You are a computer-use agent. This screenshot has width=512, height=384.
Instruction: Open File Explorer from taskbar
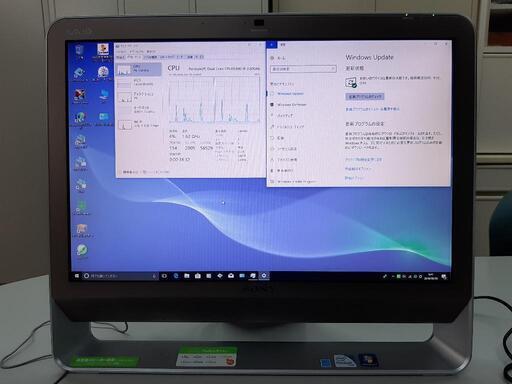point(187,276)
